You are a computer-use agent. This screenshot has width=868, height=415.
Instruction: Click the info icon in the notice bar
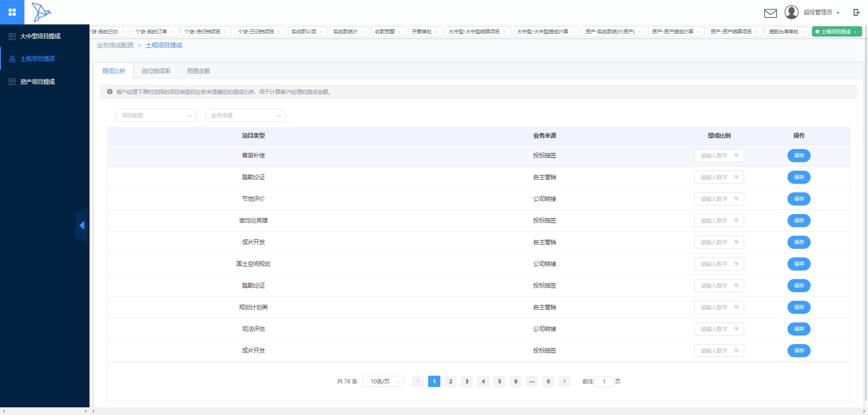110,92
